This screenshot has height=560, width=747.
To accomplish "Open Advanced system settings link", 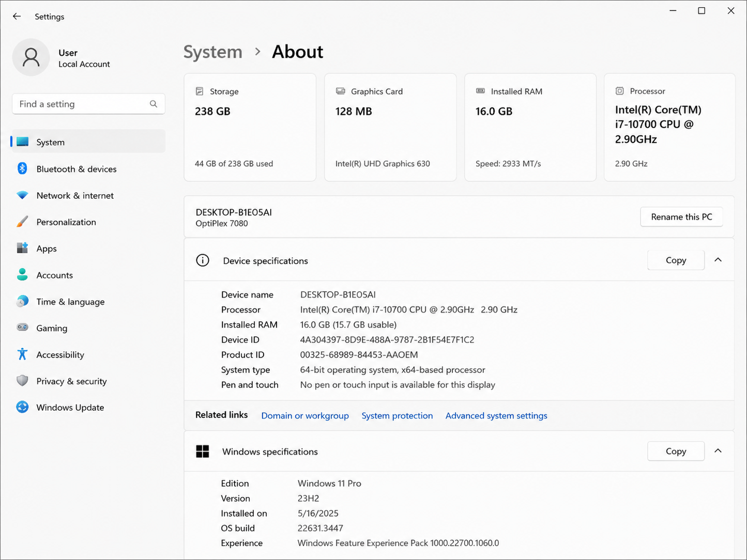I will click(496, 416).
